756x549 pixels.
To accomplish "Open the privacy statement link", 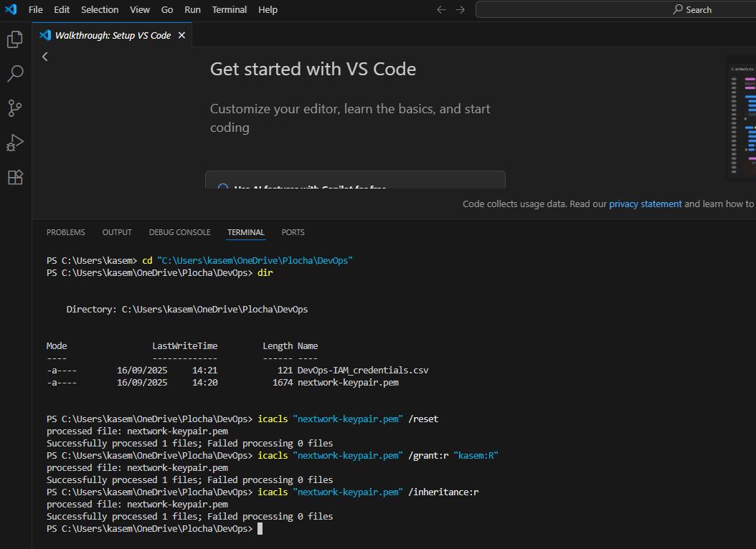I will coord(645,204).
